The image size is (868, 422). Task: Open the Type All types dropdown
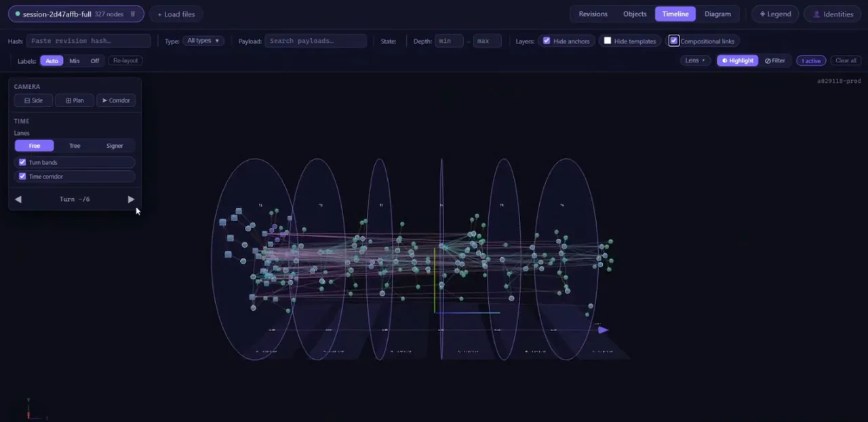(x=203, y=41)
